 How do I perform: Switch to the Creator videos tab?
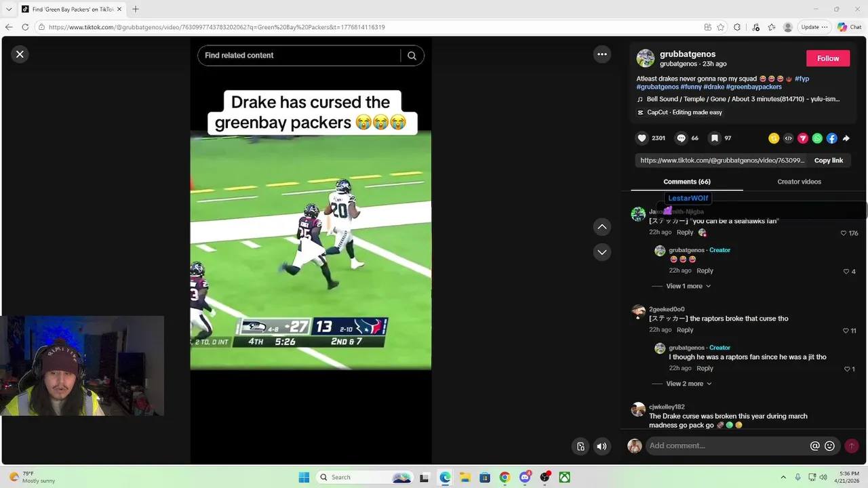799,182
